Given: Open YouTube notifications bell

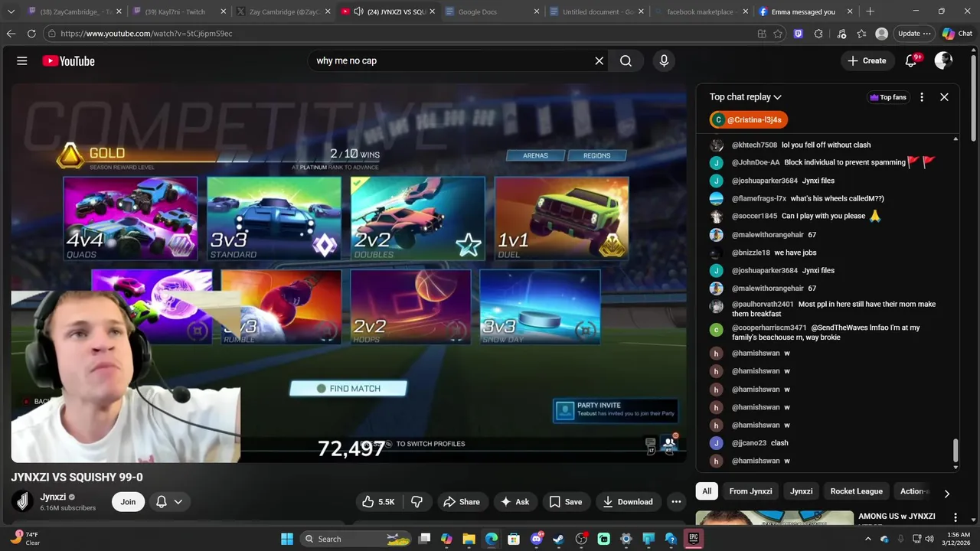Looking at the screenshot, I should coord(911,60).
